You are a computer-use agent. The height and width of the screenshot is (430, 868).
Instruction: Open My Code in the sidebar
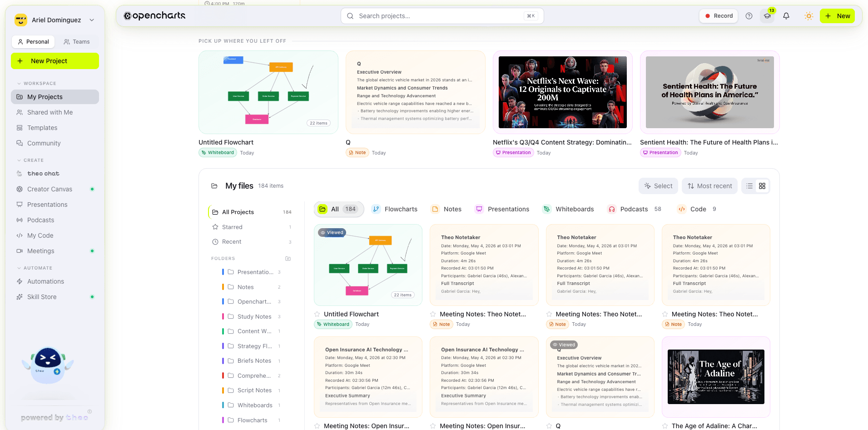[x=55, y=235]
